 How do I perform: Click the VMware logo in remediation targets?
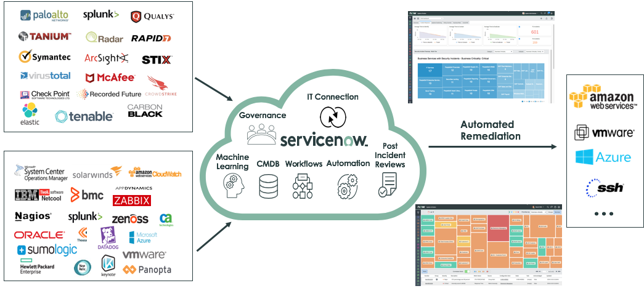(604, 132)
